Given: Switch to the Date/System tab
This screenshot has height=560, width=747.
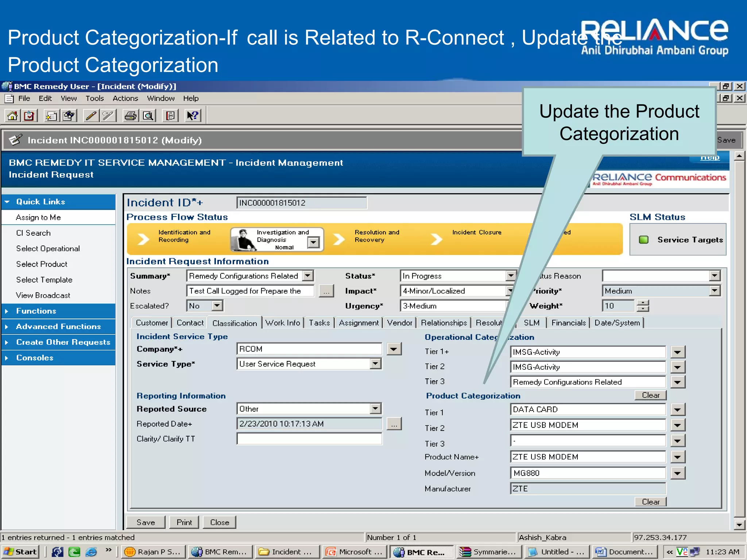Looking at the screenshot, I should point(617,323).
